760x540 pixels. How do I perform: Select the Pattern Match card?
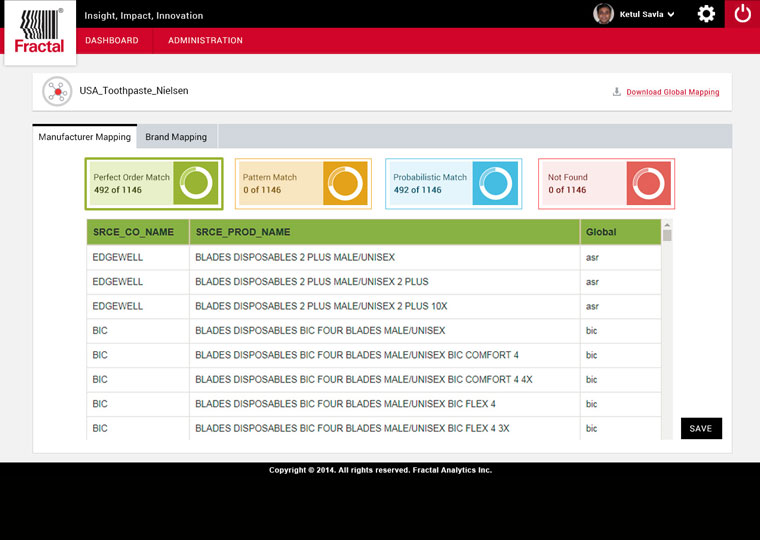(x=303, y=184)
